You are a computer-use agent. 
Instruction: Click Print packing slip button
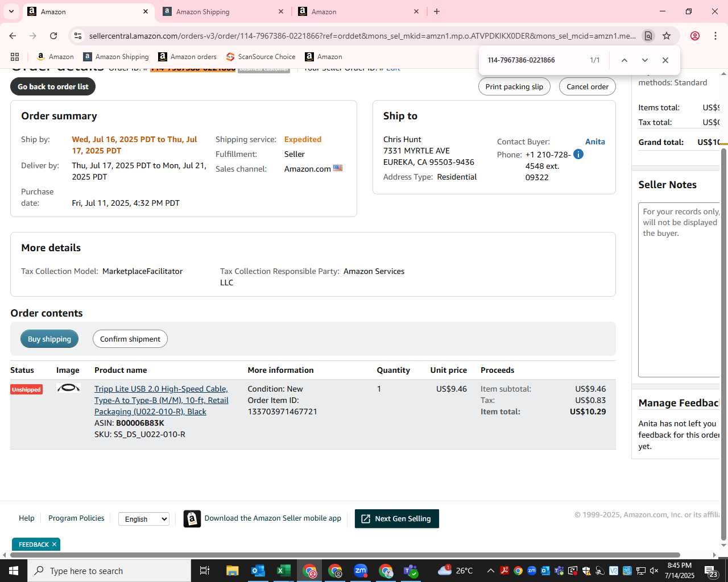tap(514, 86)
